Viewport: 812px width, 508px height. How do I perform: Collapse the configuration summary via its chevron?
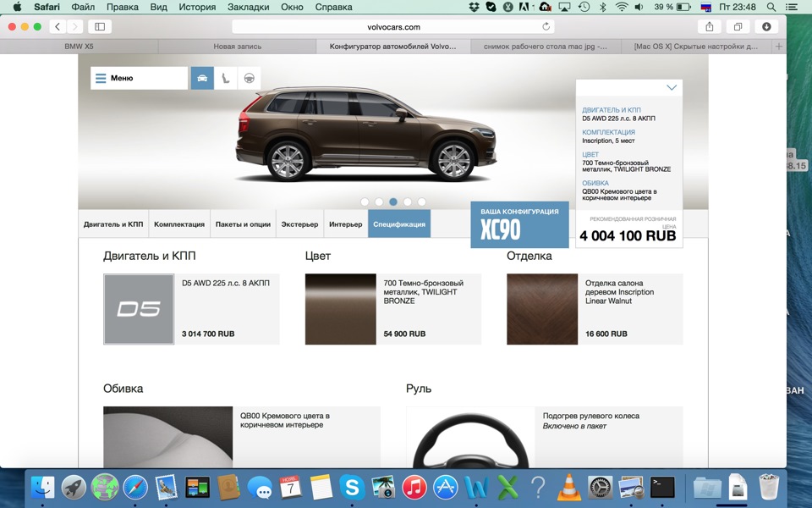point(671,86)
